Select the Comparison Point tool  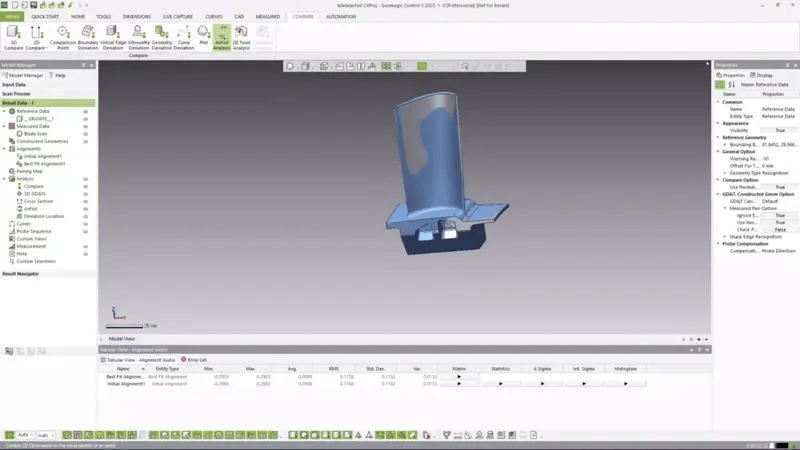pos(63,36)
